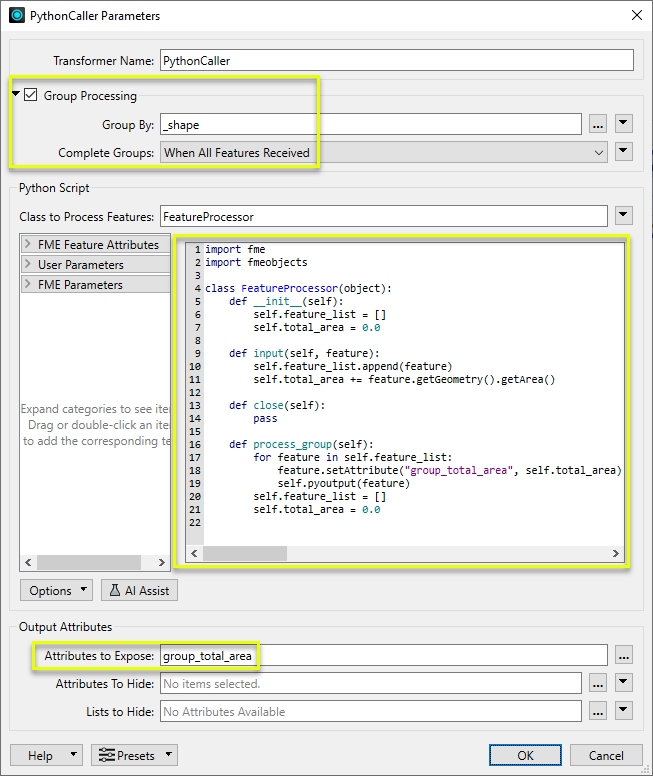Click line 2 'import fmeobjects' in code
Screen dimensions: 653x776
(256, 262)
